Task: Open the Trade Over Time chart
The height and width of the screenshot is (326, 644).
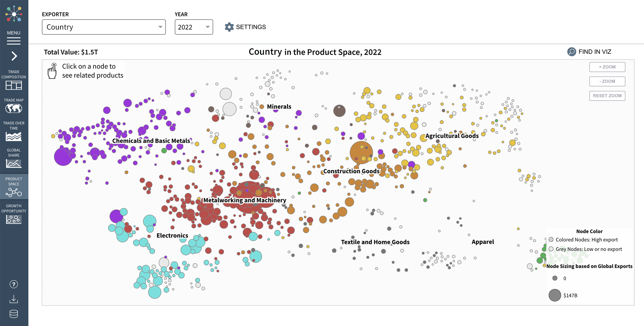Action: tap(14, 131)
